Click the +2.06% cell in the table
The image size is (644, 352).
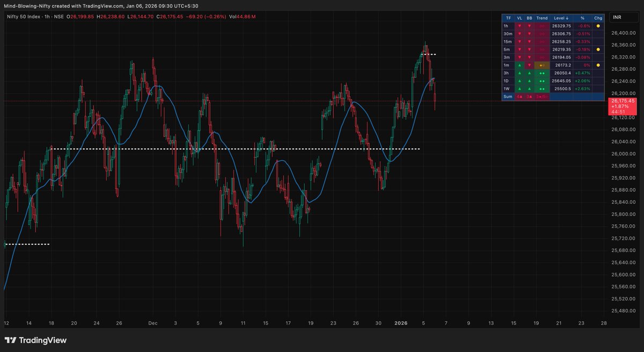click(x=582, y=81)
